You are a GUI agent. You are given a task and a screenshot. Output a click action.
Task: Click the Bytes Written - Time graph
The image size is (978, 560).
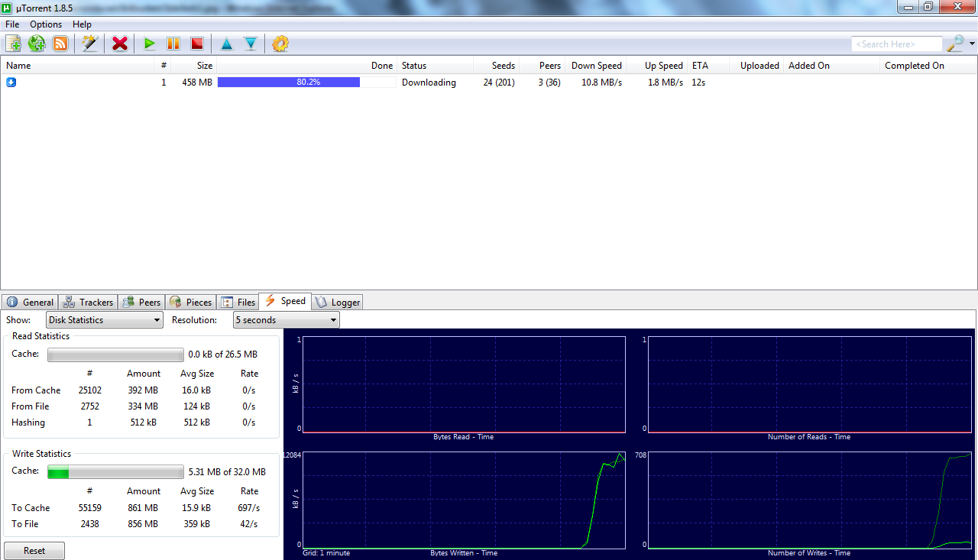click(x=464, y=500)
